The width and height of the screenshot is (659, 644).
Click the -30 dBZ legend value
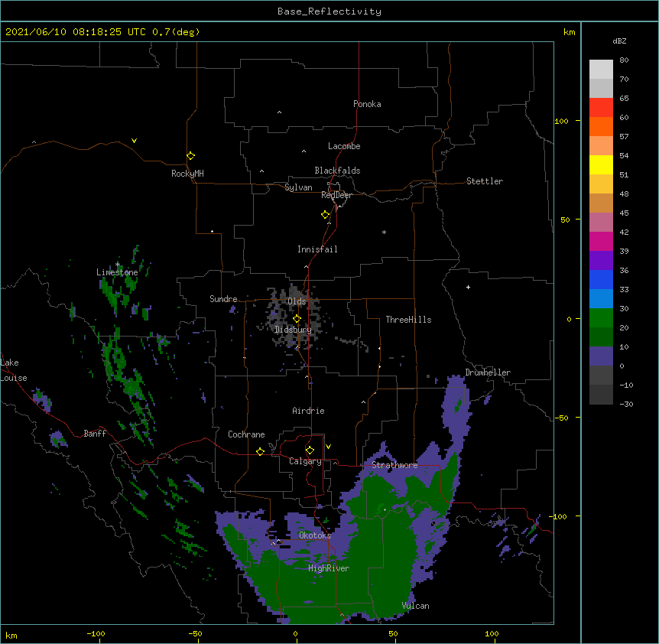click(x=626, y=404)
